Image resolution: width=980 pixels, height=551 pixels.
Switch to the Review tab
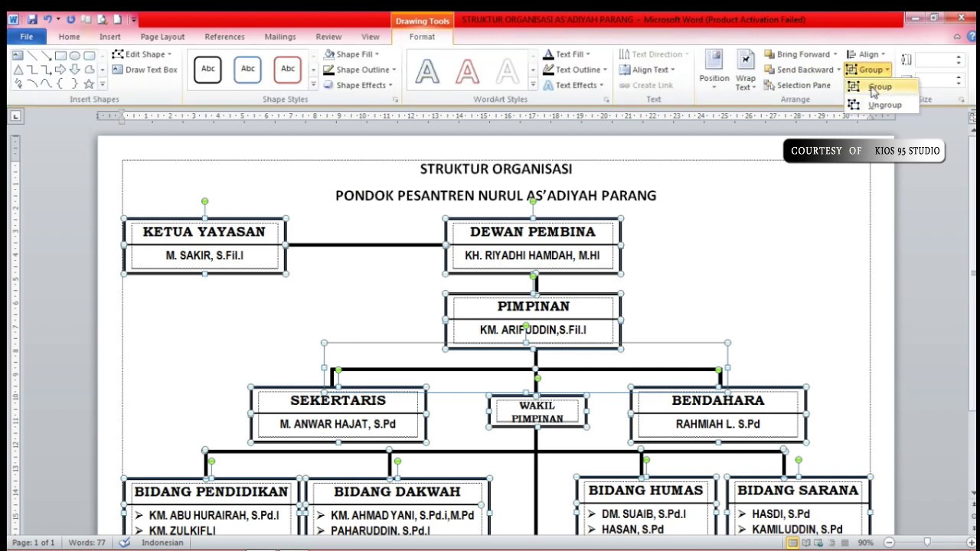coord(328,37)
